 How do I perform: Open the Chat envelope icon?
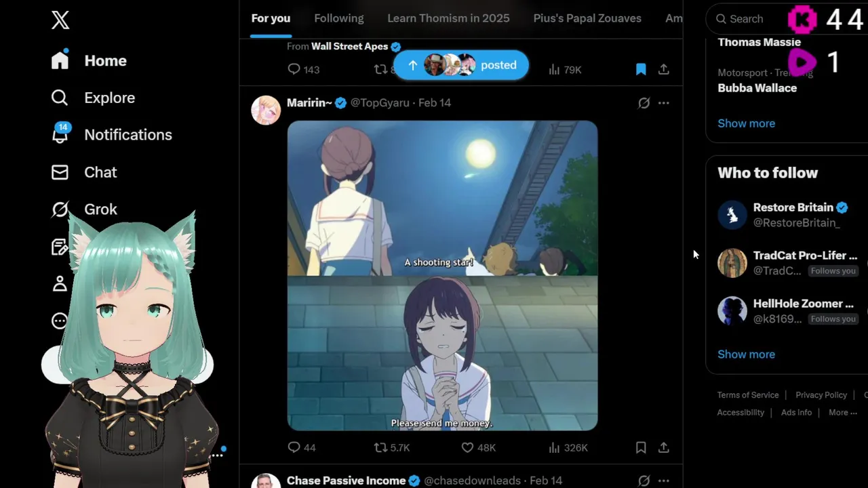coord(60,172)
